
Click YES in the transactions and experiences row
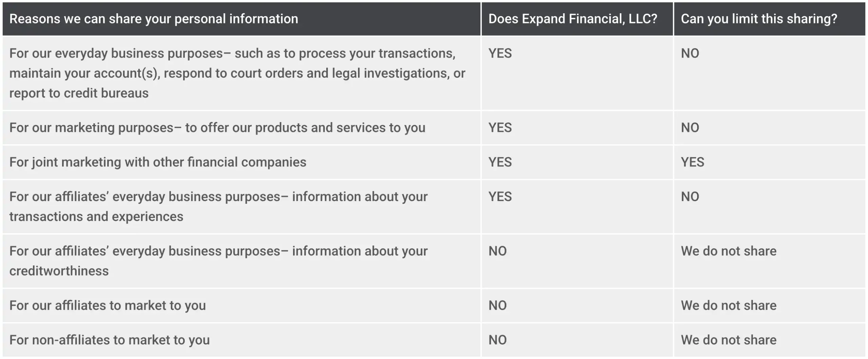point(500,197)
